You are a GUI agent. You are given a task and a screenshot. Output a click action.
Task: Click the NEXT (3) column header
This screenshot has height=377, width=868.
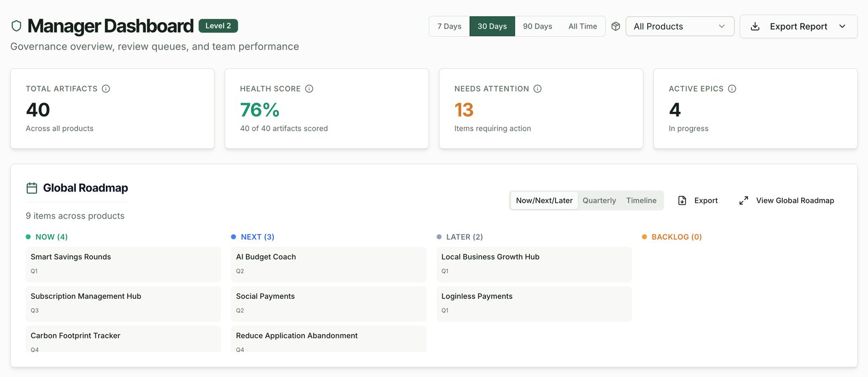pyautogui.click(x=258, y=237)
